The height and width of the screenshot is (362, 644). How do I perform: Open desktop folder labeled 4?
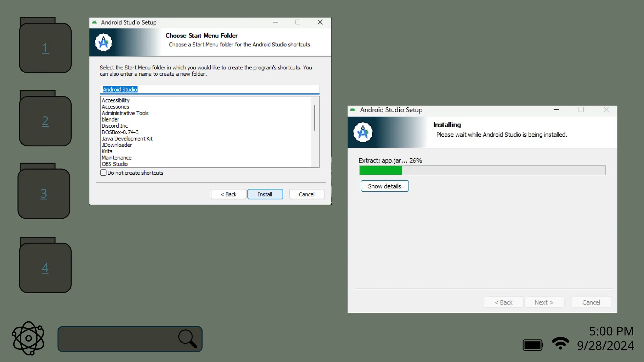coord(45,267)
